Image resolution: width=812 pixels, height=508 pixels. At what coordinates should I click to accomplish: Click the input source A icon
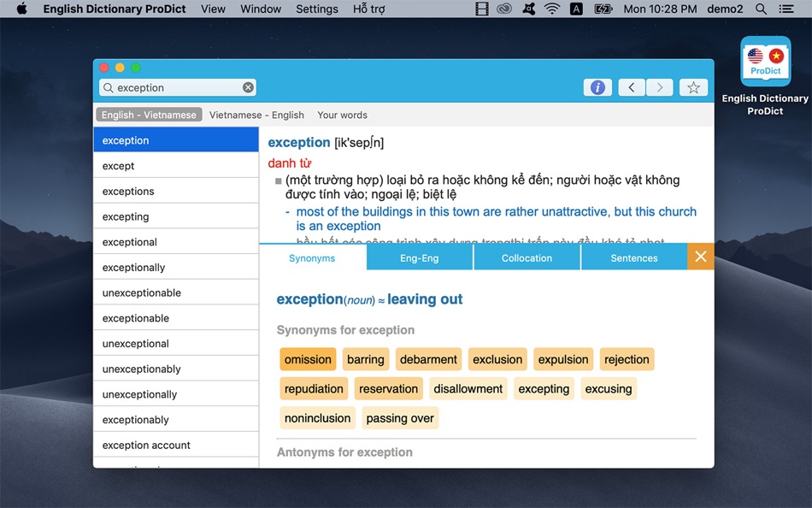(x=576, y=9)
